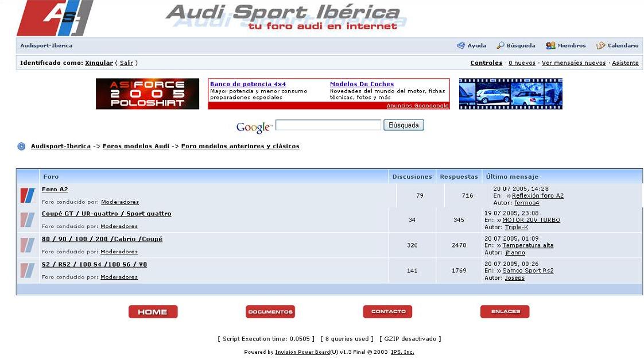Click the red ENLACES button
Image resolution: width=644 pixels, height=359 pixels.
pyautogui.click(x=505, y=312)
